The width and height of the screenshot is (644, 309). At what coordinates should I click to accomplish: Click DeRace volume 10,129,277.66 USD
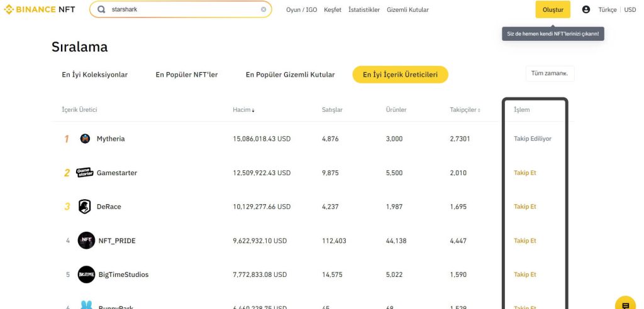point(262,207)
